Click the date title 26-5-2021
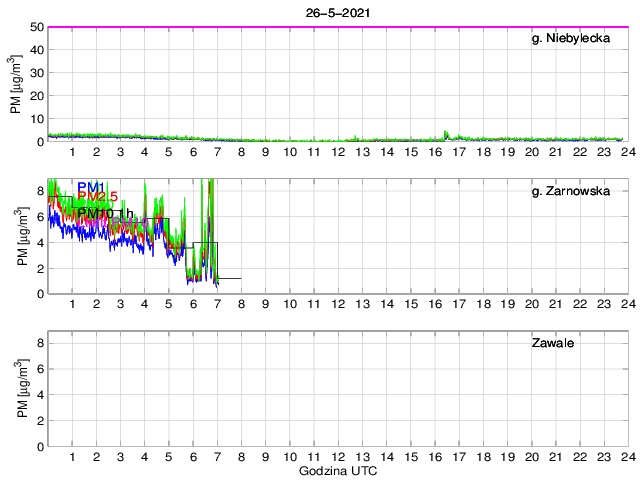 338,13
